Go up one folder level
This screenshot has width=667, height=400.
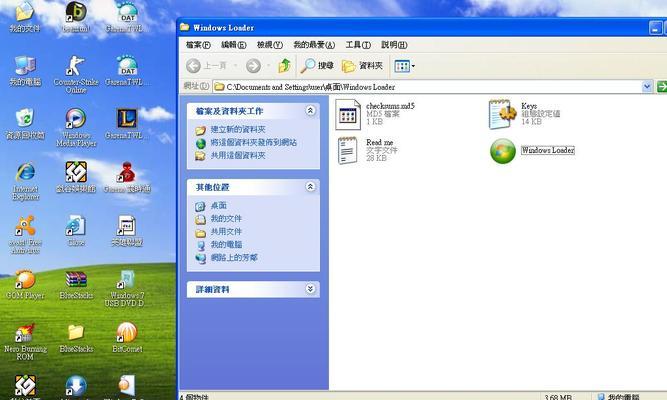284,66
